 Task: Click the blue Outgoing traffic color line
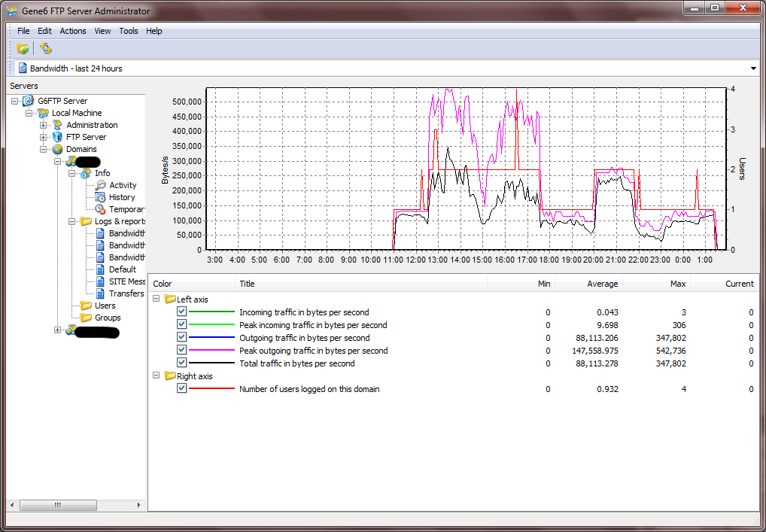[x=211, y=338]
